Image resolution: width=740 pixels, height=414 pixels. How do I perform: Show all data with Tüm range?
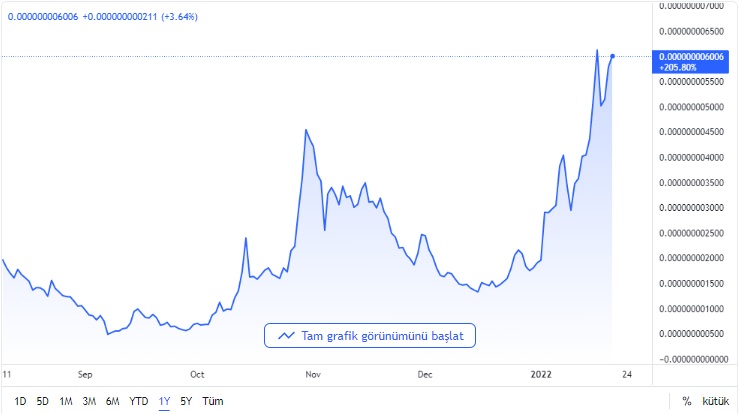click(213, 401)
